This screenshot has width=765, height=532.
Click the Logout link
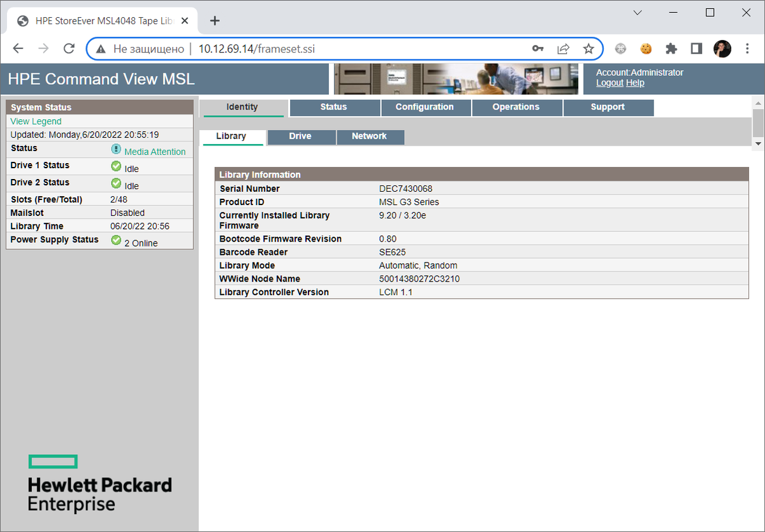coord(610,83)
